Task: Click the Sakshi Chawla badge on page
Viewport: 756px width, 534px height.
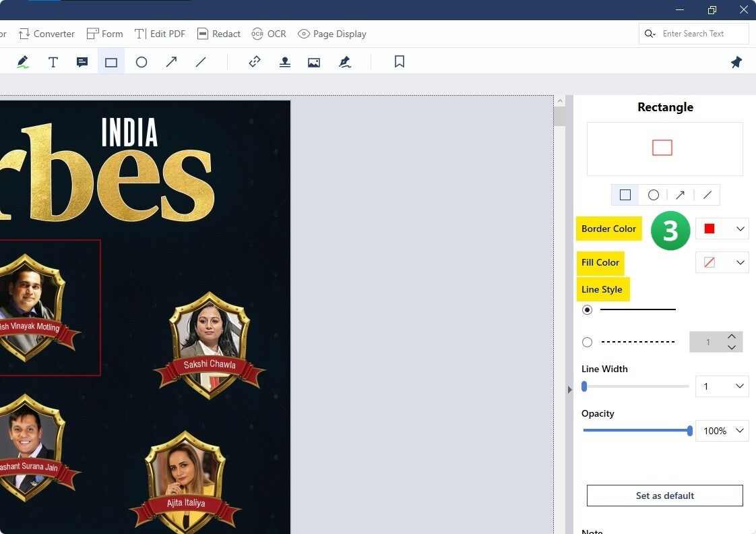Action: click(x=210, y=345)
